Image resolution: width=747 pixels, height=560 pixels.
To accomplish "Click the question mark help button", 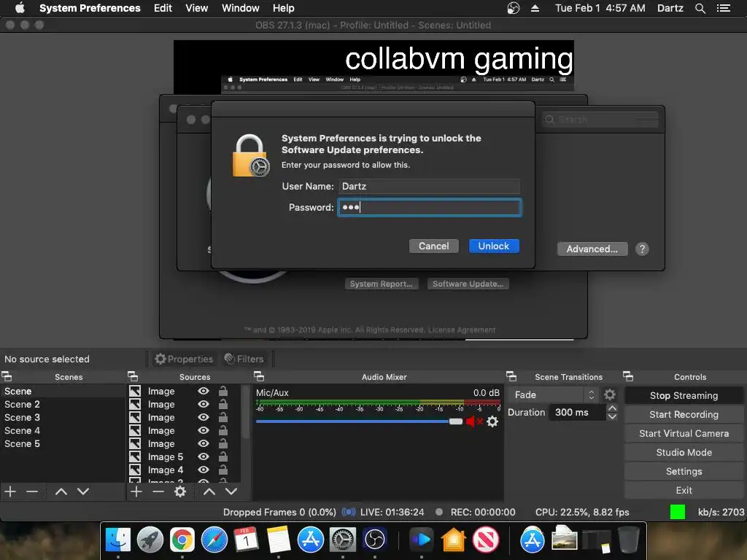I will tap(642, 249).
